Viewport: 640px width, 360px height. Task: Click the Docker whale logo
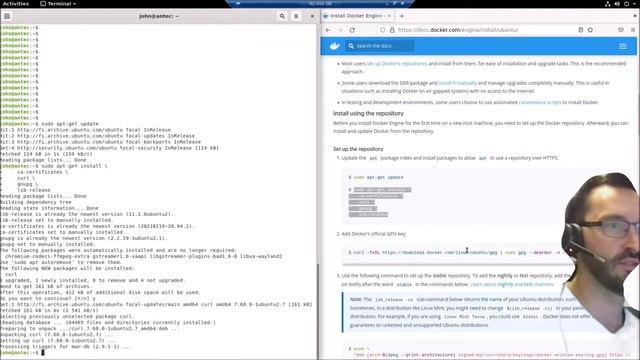click(x=335, y=46)
